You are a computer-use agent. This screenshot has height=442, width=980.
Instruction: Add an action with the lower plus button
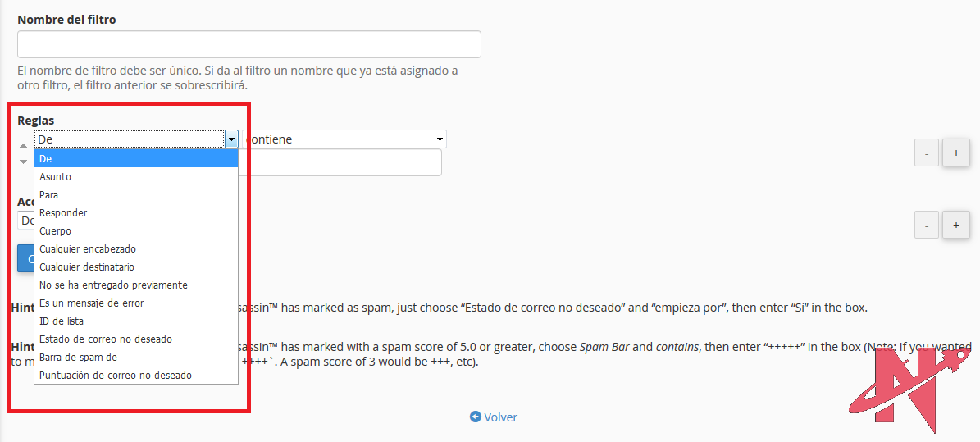click(x=955, y=225)
